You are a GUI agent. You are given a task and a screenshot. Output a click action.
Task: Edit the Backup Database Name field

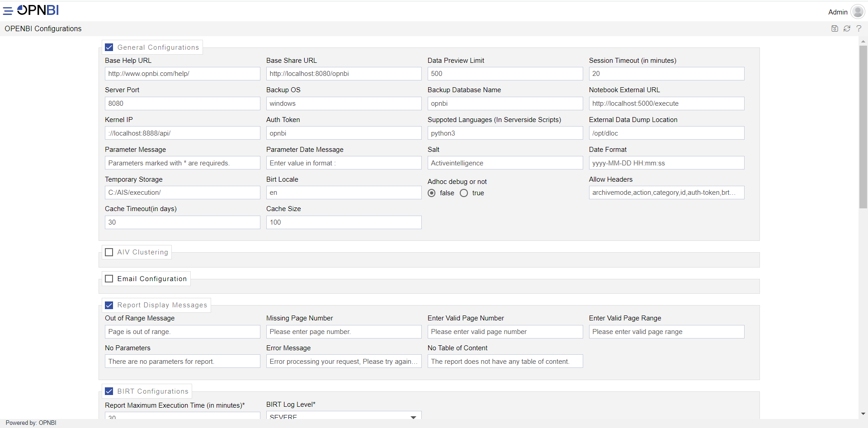tap(505, 103)
